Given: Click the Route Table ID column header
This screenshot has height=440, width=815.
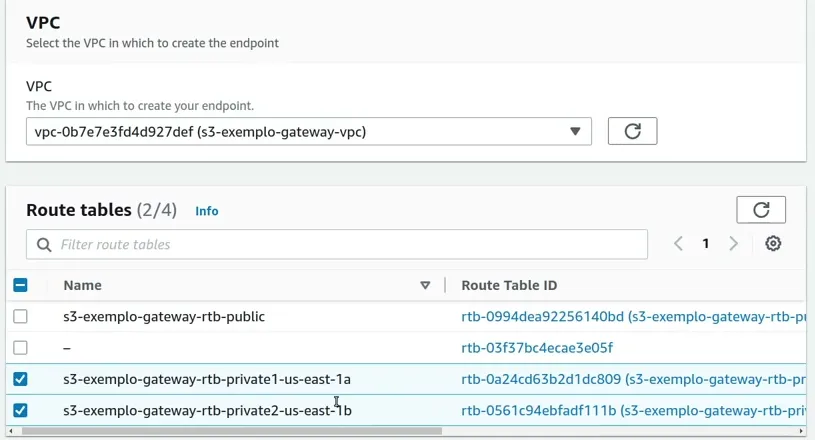Looking at the screenshot, I should 509,285.
